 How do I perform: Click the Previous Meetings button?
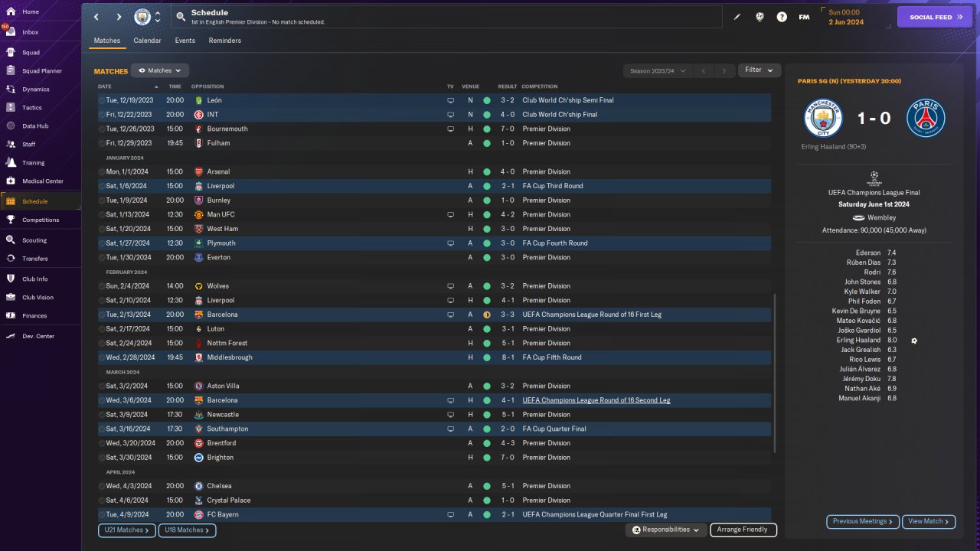tap(863, 521)
